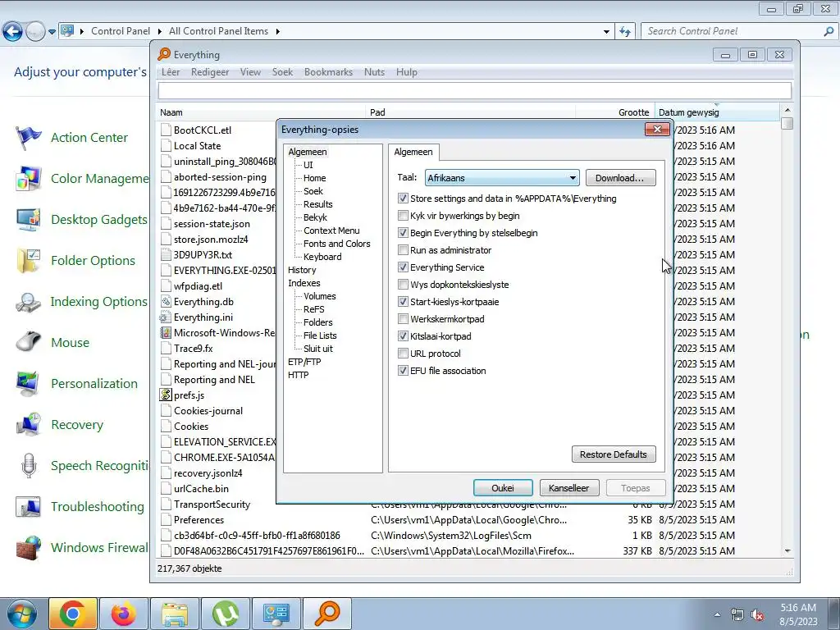Launch Firefox from the taskbar
The width and height of the screenshot is (840, 630).
(123, 614)
